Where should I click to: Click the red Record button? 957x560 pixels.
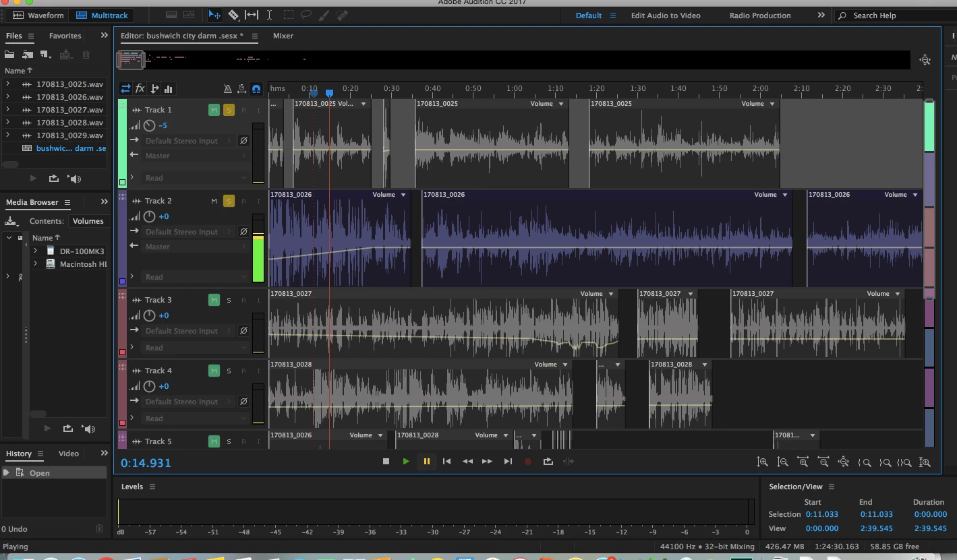pyautogui.click(x=528, y=462)
